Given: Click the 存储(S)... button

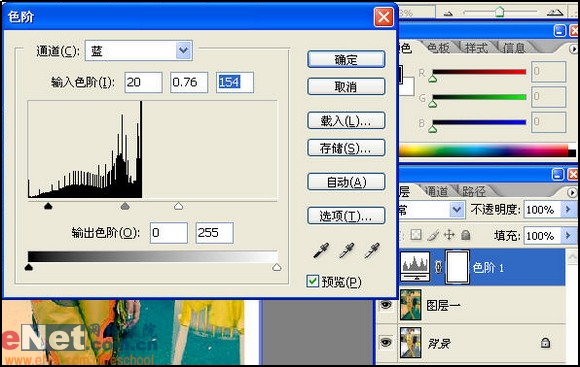Looking at the screenshot, I should coord(346,148).
